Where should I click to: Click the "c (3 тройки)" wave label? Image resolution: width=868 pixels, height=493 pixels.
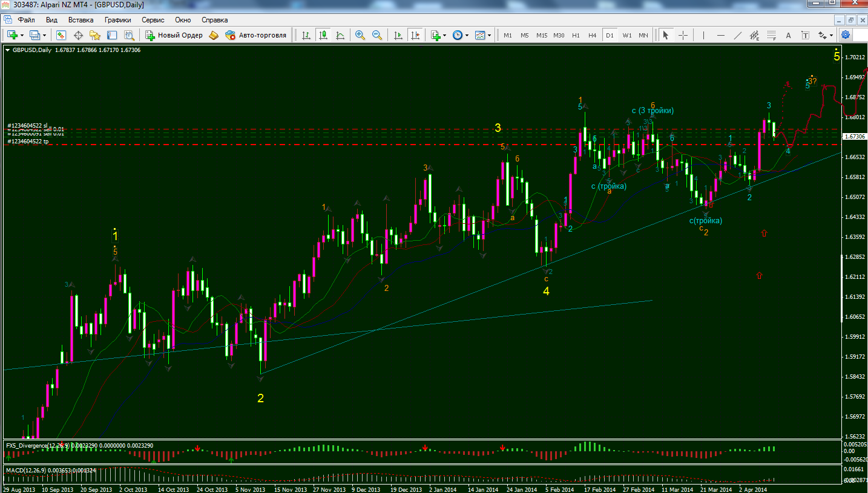[x=653, y=111]
